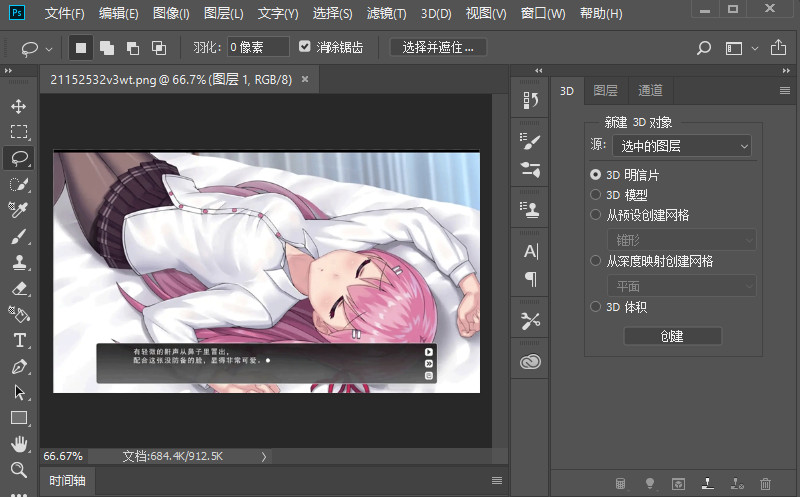Screen dimensions: 800x497
Task: Select the Eyedropper tool
Action: click(19, 210)
